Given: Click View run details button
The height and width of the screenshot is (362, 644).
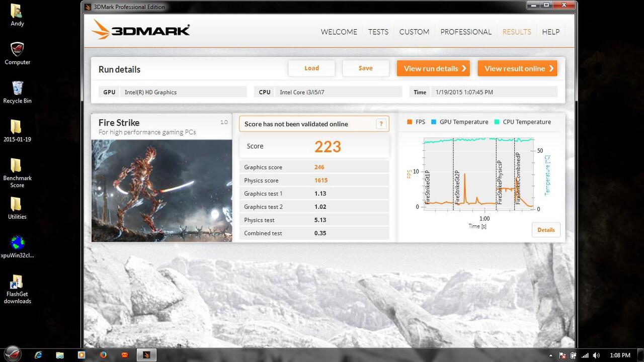Looking at the screenshot, I should (x=433, y=68).
